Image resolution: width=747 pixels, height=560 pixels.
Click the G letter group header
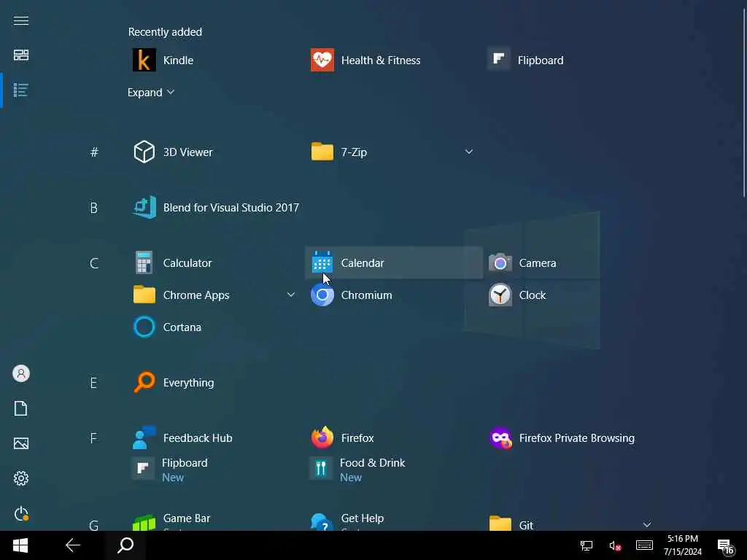tap(94, 525)
